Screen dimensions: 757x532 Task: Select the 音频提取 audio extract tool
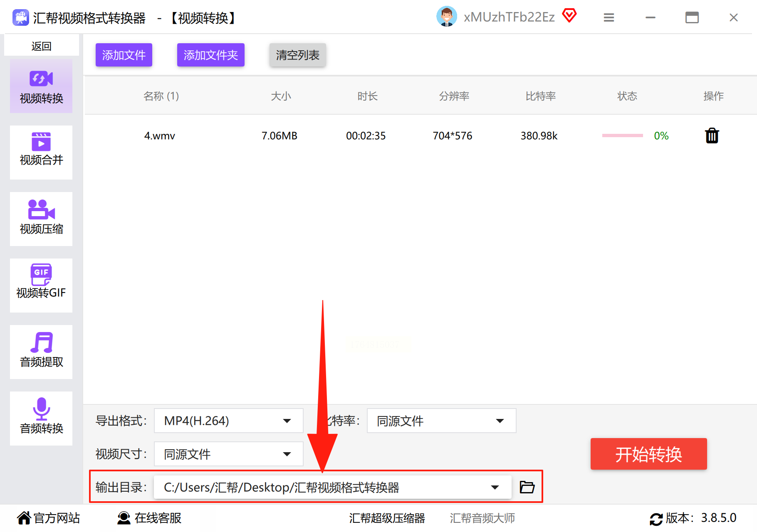point(41,352)
